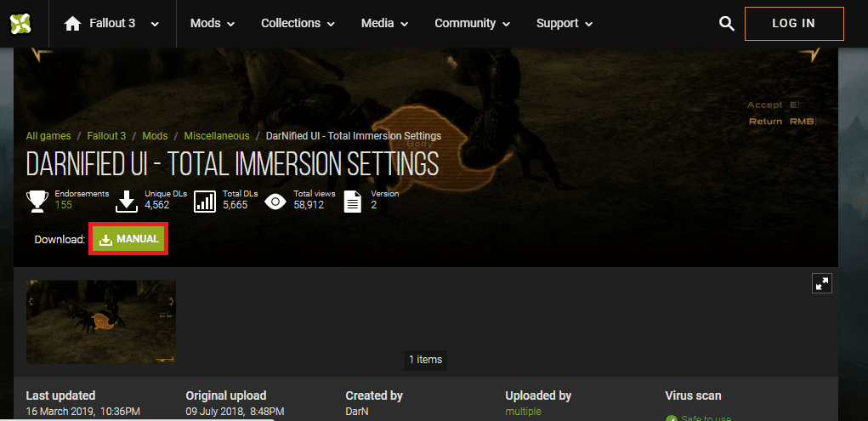Click the creator name DarN
This screenshot has width=868, height=421.
point(356,412)
